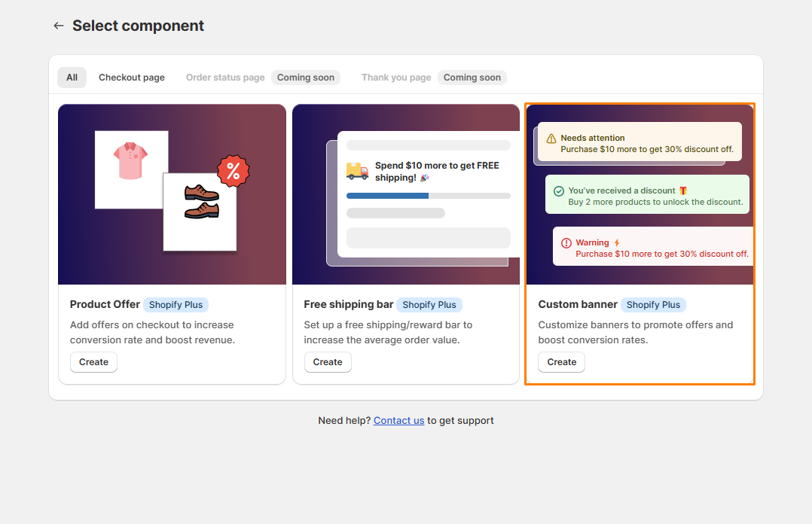Create a Free shipping bar
Screen dimensions: 812x524
(328, 362)
